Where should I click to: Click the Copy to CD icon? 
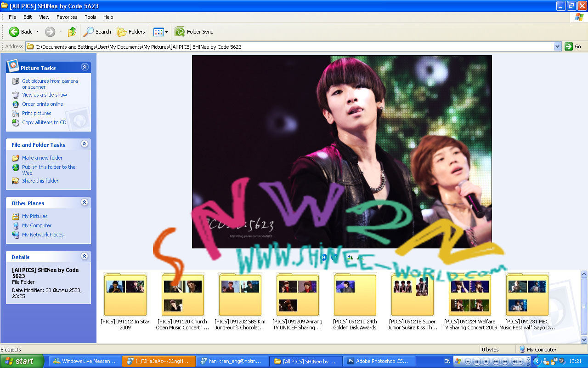pos(16,122)
